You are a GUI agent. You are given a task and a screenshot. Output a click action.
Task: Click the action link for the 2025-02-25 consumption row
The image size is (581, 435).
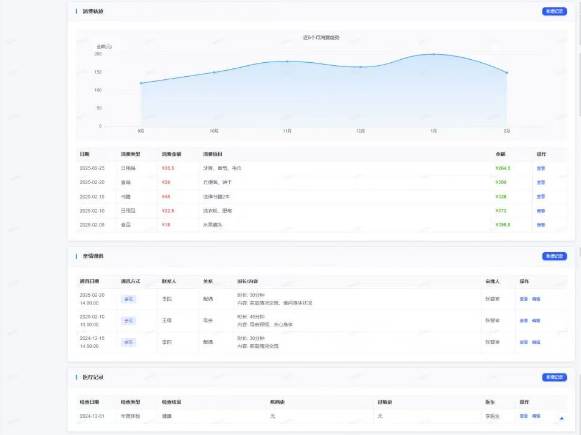click(541, 168)
